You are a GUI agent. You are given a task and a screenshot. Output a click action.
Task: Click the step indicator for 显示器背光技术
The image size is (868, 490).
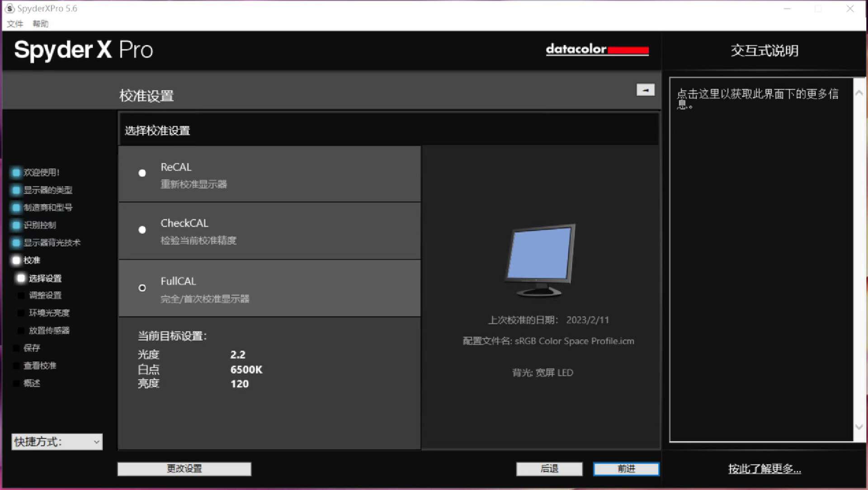coord(16,243)
